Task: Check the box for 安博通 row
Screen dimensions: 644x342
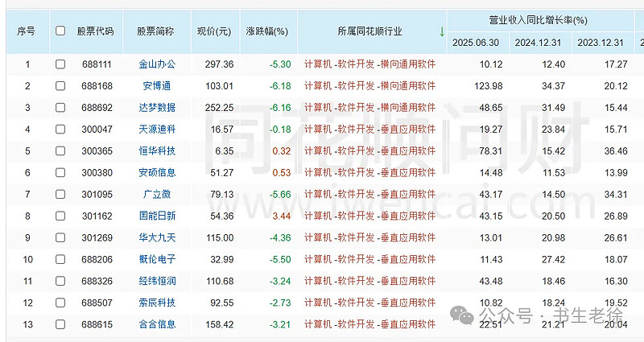Action: (x=60, y=86)
